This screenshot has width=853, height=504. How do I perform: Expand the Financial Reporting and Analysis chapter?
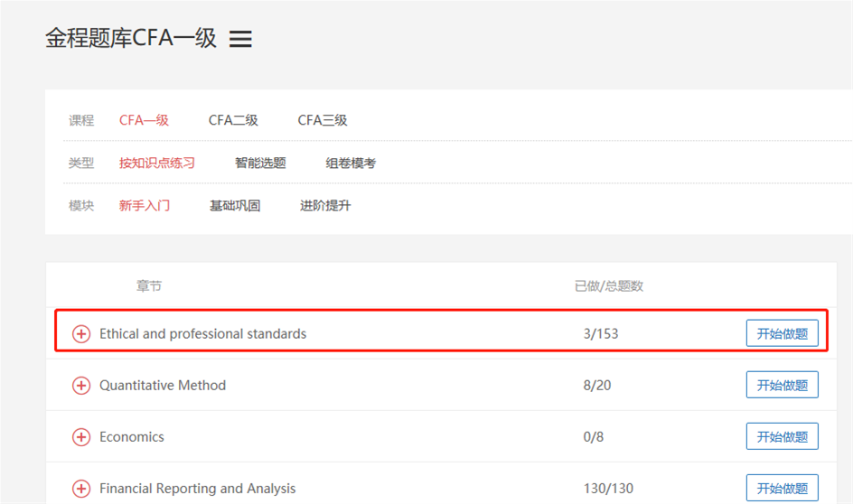(81, 489)
